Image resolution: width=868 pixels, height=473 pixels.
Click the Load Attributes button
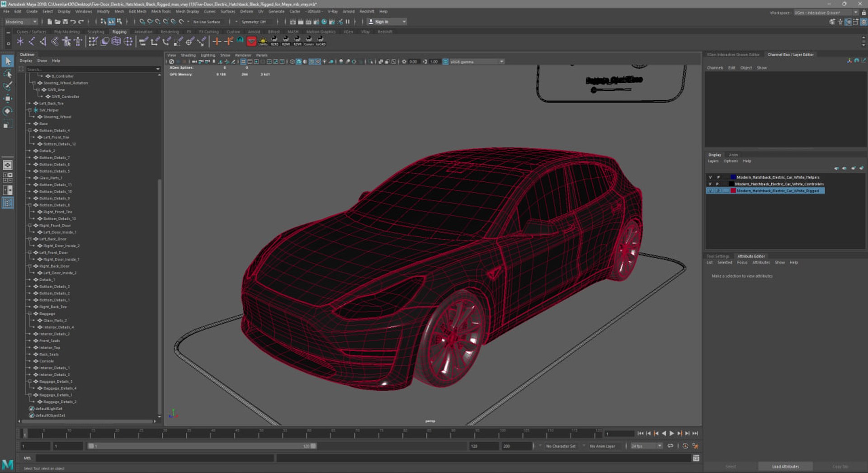tap(785, 467)
